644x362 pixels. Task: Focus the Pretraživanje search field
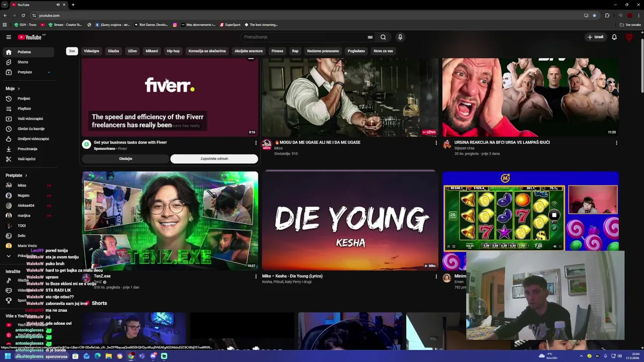tap(304, 37)
